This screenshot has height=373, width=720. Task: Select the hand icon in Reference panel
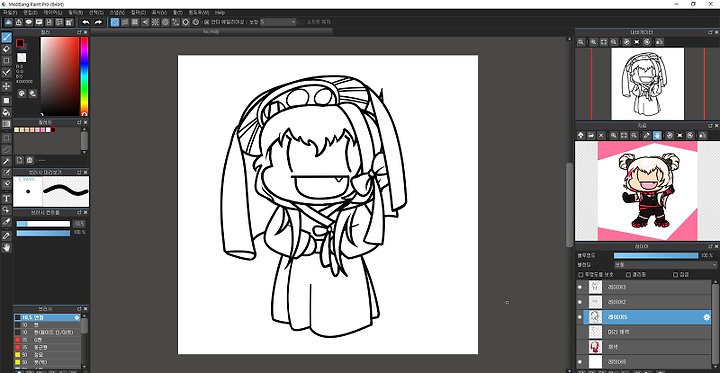click(657, 136)
